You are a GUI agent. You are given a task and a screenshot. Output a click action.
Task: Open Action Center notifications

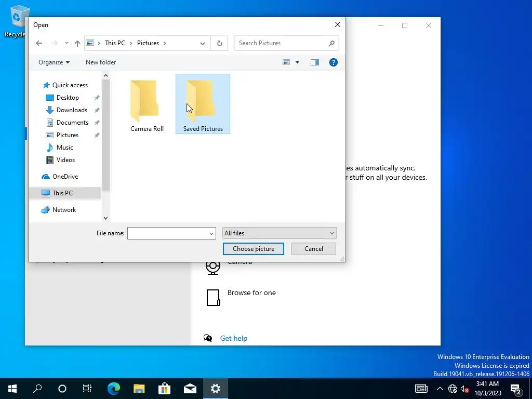click(516, 389)
